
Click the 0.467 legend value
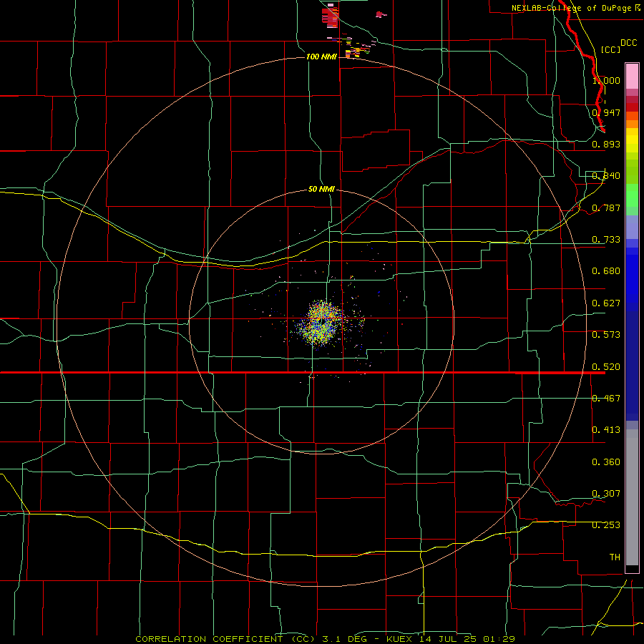(606, 399)
